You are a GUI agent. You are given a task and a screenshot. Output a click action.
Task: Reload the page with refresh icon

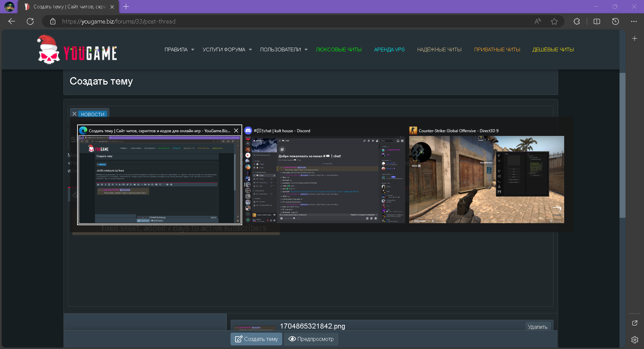pos(30,21)
